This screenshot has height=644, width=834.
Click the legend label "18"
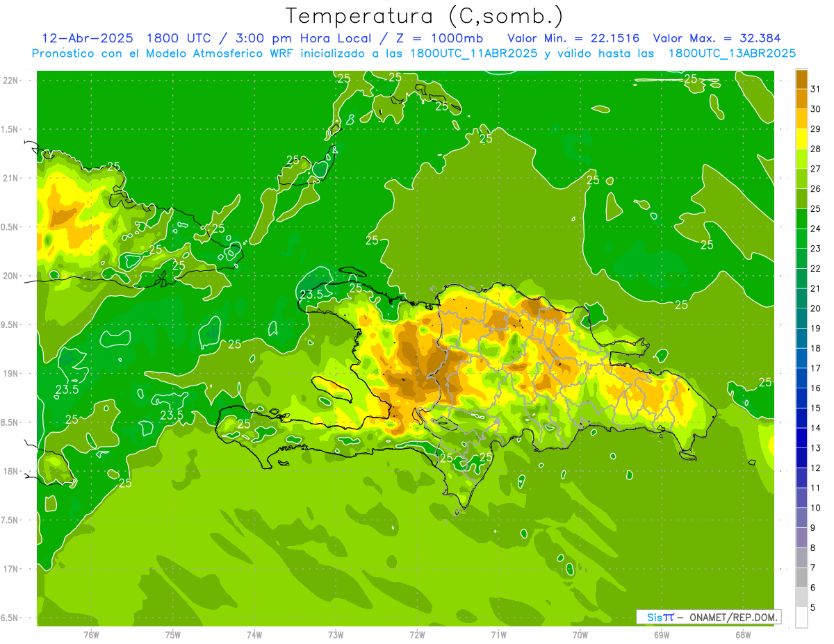[x=815, y=348]
